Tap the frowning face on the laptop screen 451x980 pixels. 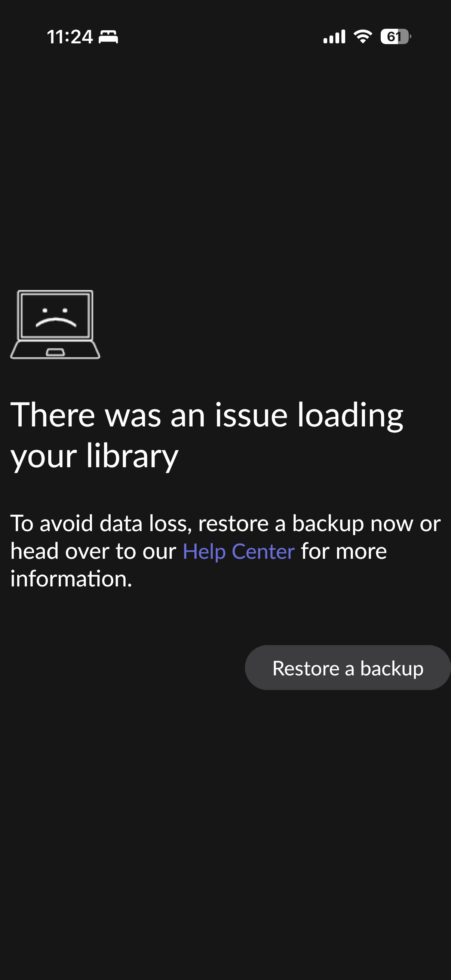click(x=56, y=318)
